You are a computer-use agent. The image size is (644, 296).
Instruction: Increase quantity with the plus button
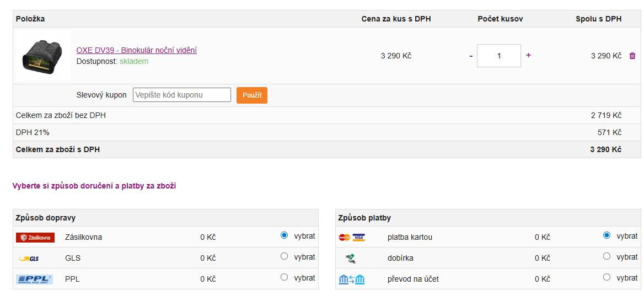click(528, 55)
